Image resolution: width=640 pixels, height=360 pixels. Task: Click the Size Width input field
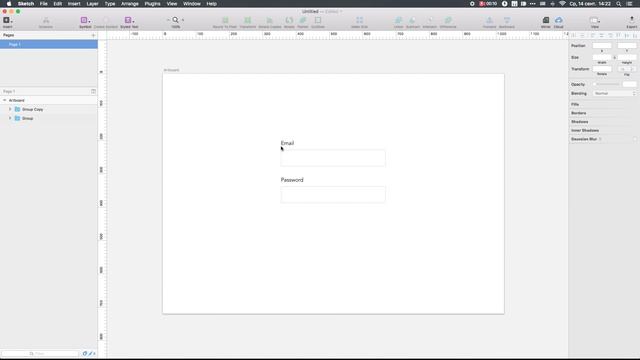click(x=602, y=58)
